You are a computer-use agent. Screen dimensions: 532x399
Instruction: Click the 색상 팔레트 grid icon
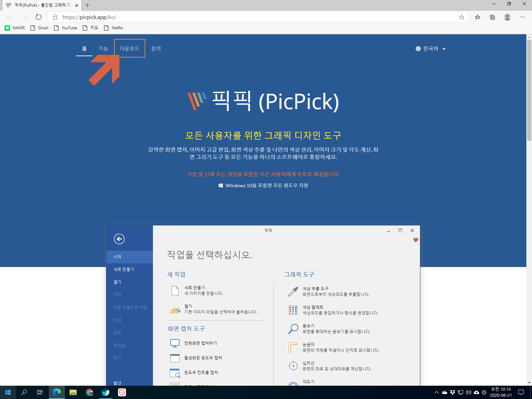(x=293, y=310)
